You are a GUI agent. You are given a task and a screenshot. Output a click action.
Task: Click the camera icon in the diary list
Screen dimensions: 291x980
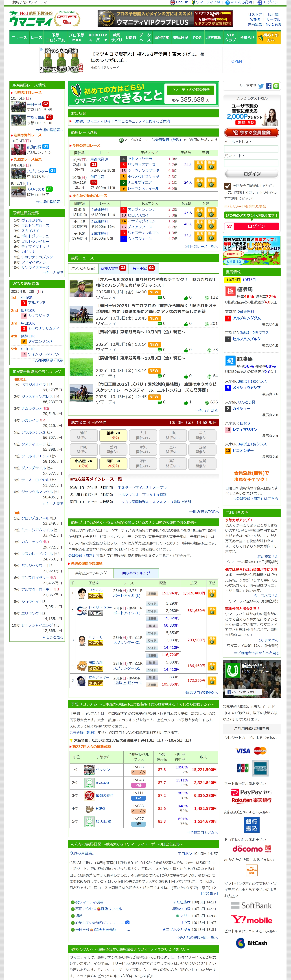(x=127, y=922)
